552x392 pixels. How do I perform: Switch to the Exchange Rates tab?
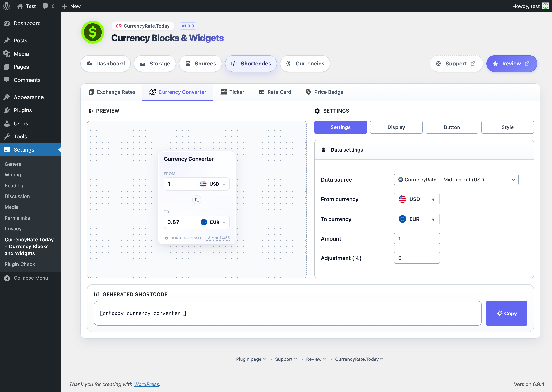pos(112,92)
